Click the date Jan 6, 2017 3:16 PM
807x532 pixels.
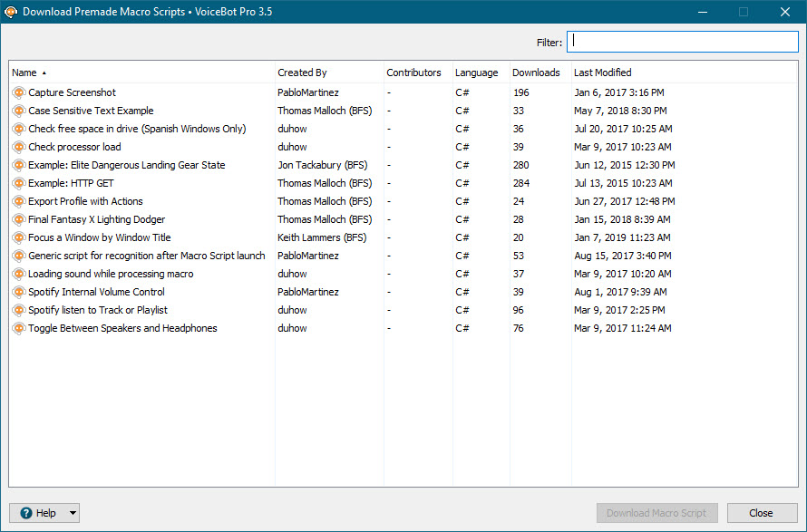tap(619, 92)
